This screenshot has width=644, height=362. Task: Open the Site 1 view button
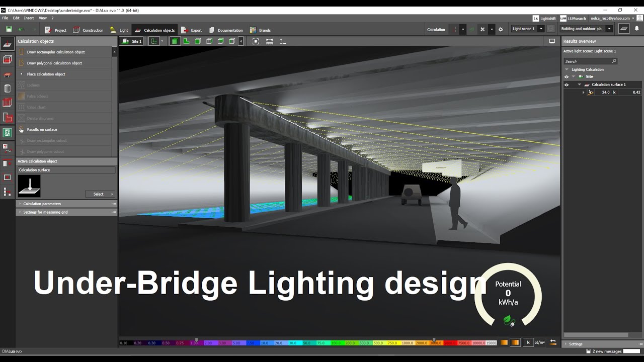pos(132,41)
